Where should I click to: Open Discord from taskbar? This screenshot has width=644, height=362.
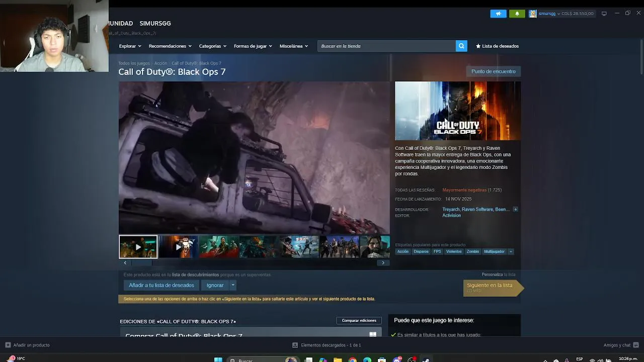click(x=397, y=360)
